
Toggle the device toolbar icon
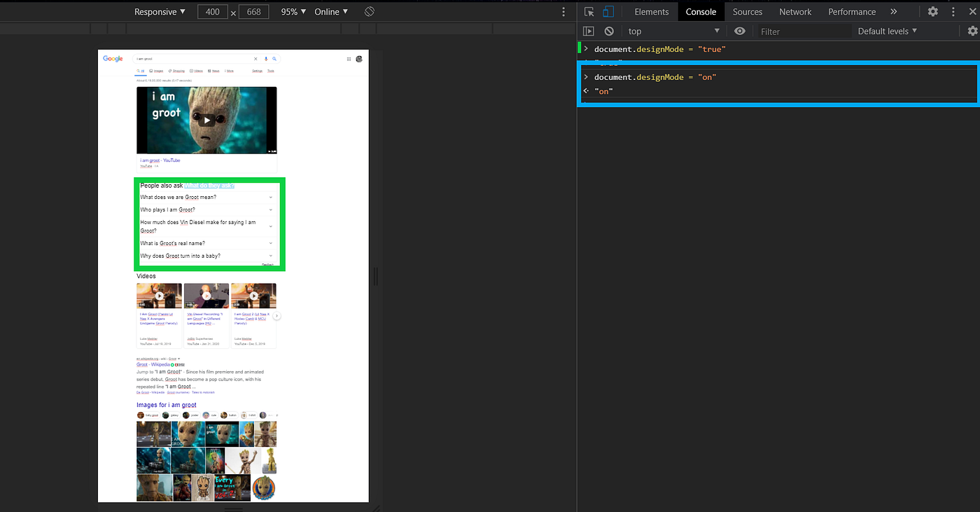tap(608, 12)
